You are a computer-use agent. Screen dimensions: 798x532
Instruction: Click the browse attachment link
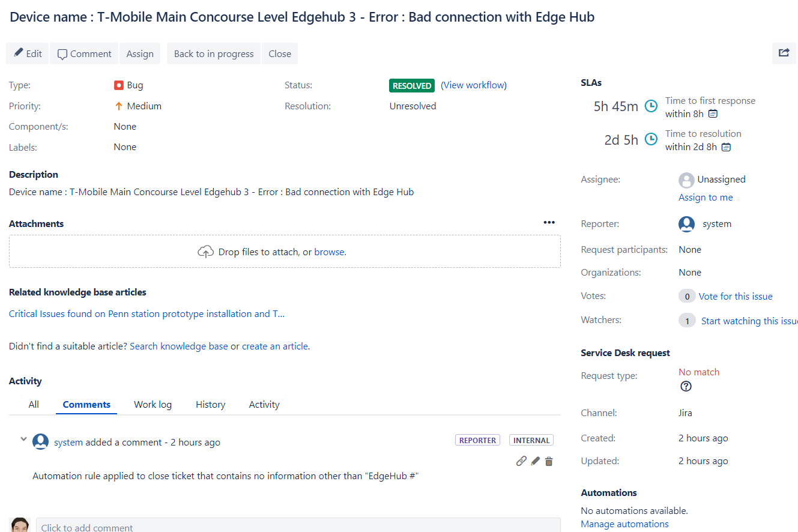point(329,252)
